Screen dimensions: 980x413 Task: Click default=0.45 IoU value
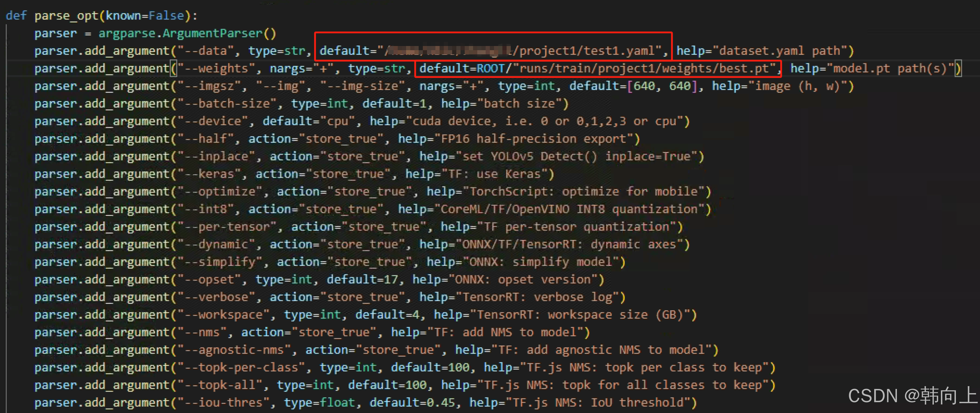[x=412, y=403]
